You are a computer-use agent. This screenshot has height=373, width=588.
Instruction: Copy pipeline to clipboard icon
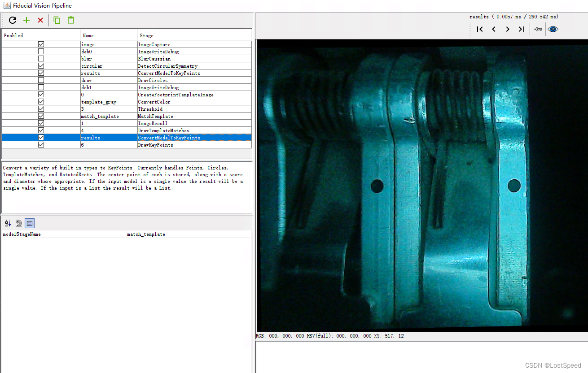point(57,20)
